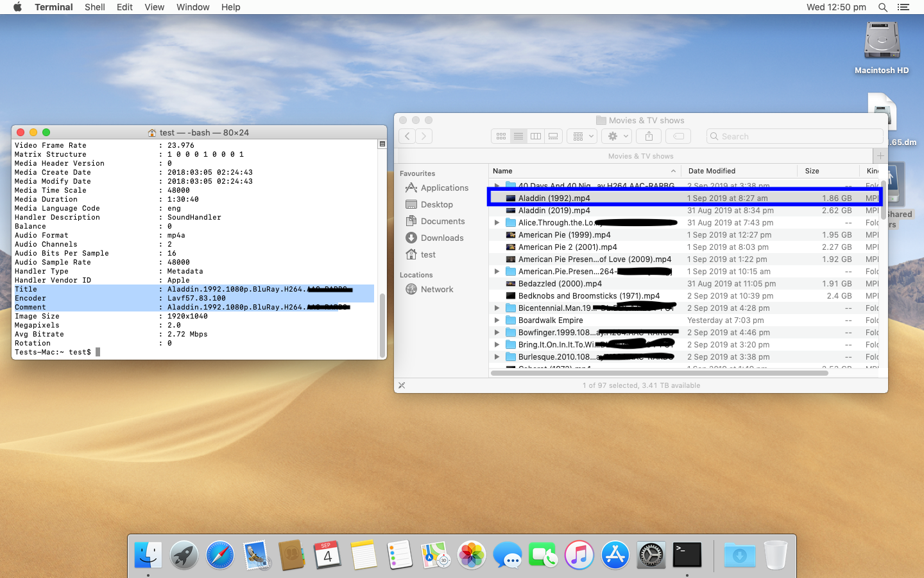The width and height of the screenshot is (924, 578).
Task: Open Photos app in the Dock
Action: coord(472,555)
